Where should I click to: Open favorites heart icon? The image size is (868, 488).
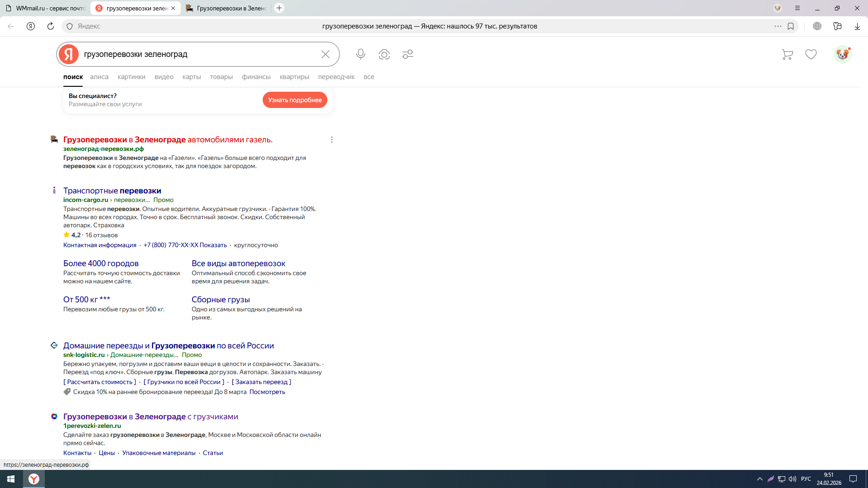tap(811, 54)
